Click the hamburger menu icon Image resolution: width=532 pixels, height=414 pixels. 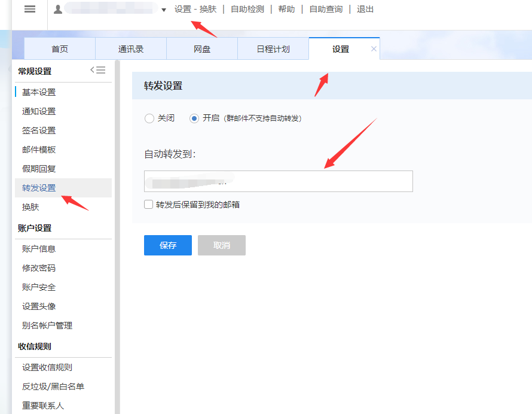click(29, 10)
